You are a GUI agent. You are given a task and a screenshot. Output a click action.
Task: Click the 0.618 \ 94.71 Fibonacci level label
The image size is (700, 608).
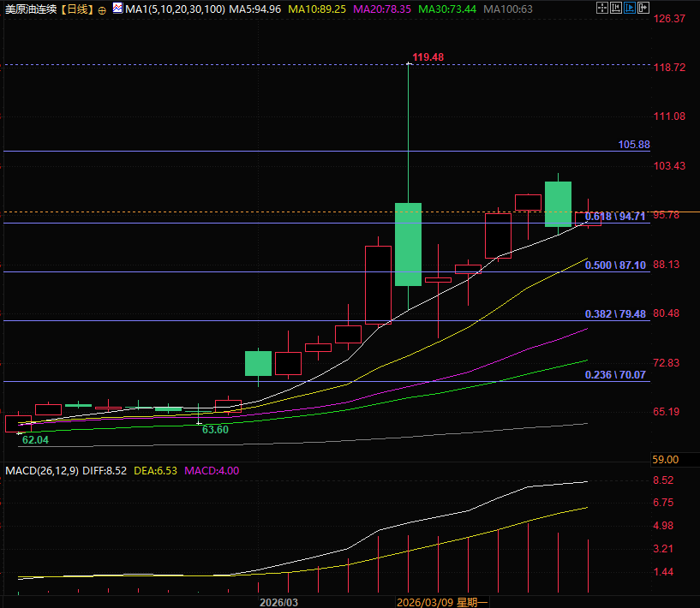click(614, 217)
